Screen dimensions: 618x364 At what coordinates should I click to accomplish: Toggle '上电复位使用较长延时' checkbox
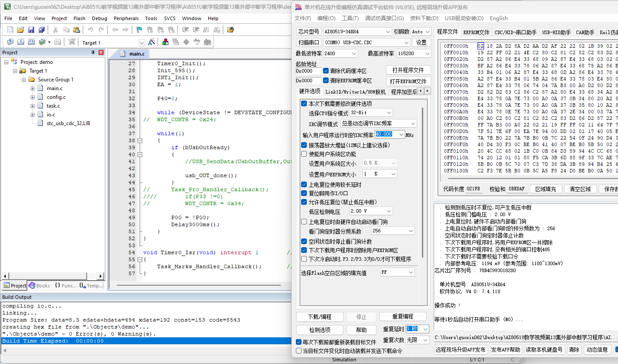(x=304, y=185)
